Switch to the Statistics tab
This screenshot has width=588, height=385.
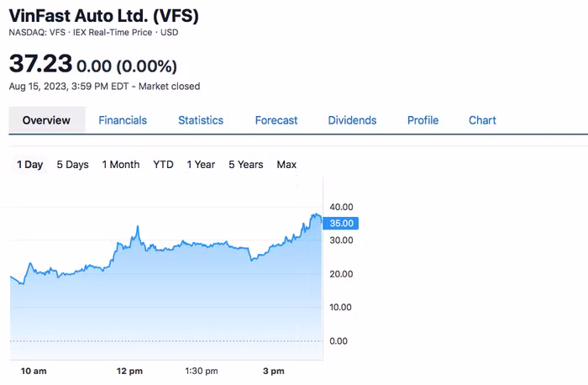(x=201, y=120)
